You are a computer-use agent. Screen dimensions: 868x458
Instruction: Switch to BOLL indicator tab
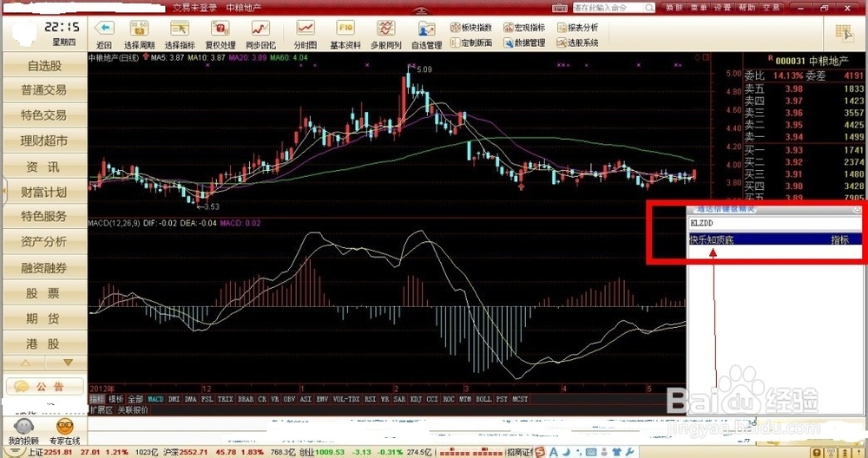pos(483,399)
